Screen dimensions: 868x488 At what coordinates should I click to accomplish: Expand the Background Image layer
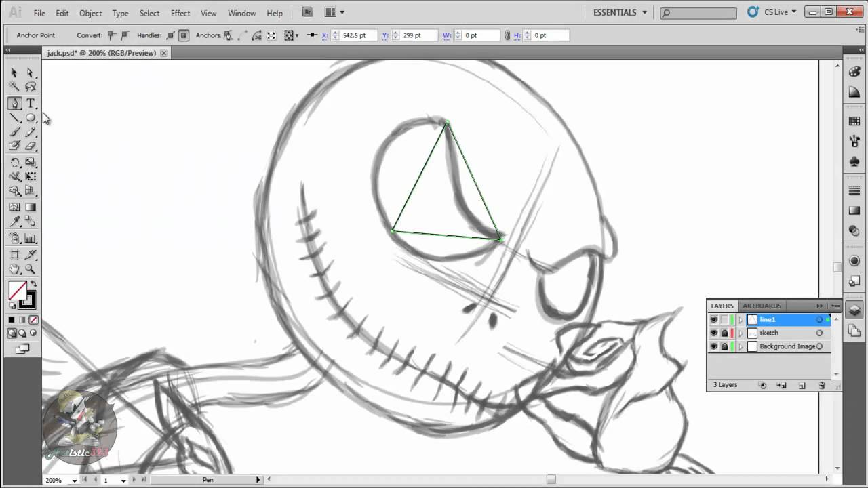click(x=741, y=346)
